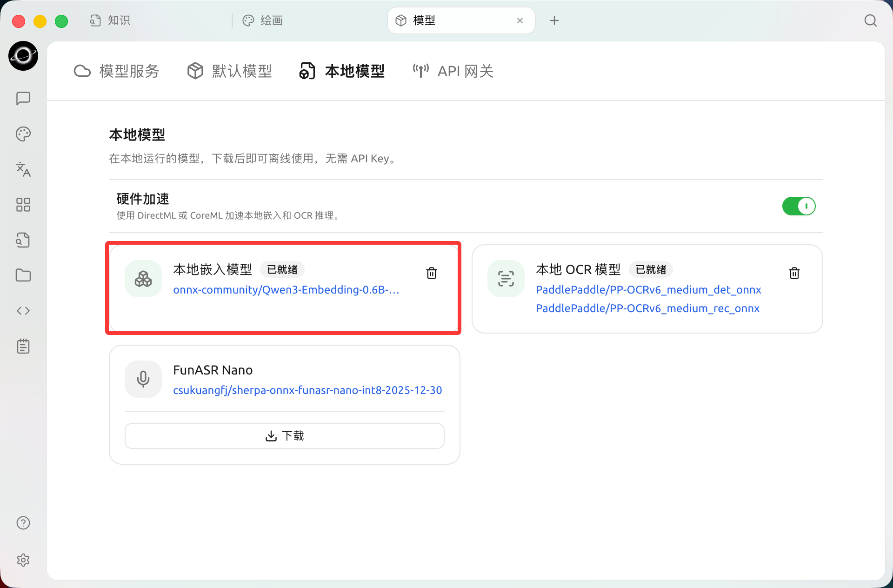Switch to the 绘画 tab

(x=263, y=20)
